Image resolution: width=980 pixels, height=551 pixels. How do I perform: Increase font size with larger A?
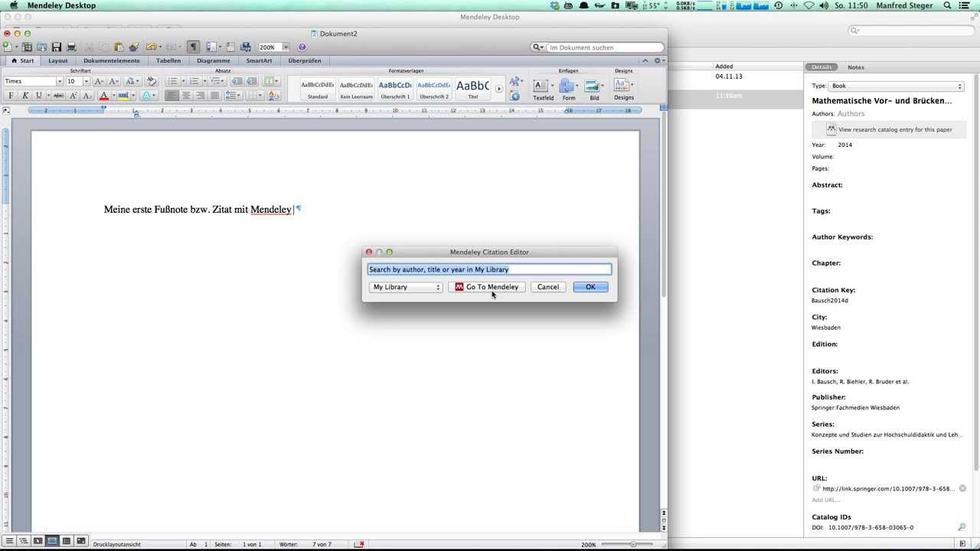click(99, 81)
